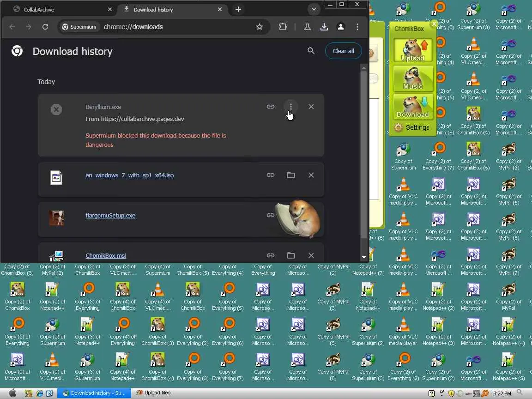Screen dimensions: 532x399
Task: Select 'Copy of Everything (5)' desktop icon
Action: coord(228,296)
